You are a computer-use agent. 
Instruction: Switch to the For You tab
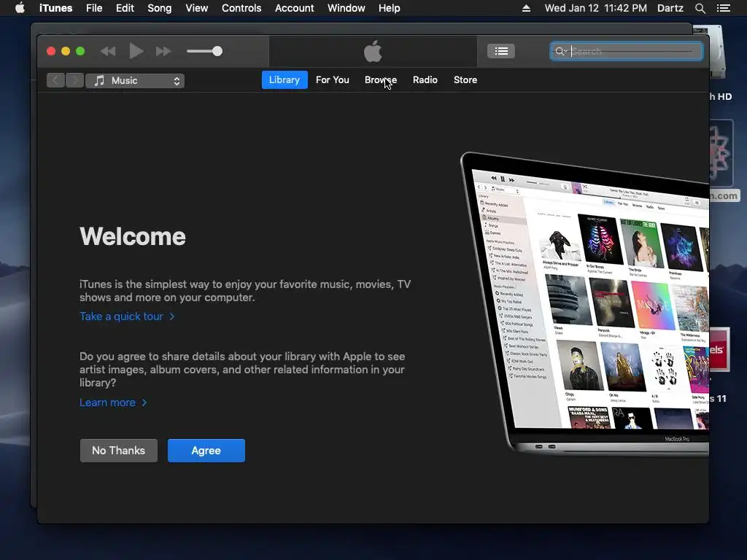point(333,80)
